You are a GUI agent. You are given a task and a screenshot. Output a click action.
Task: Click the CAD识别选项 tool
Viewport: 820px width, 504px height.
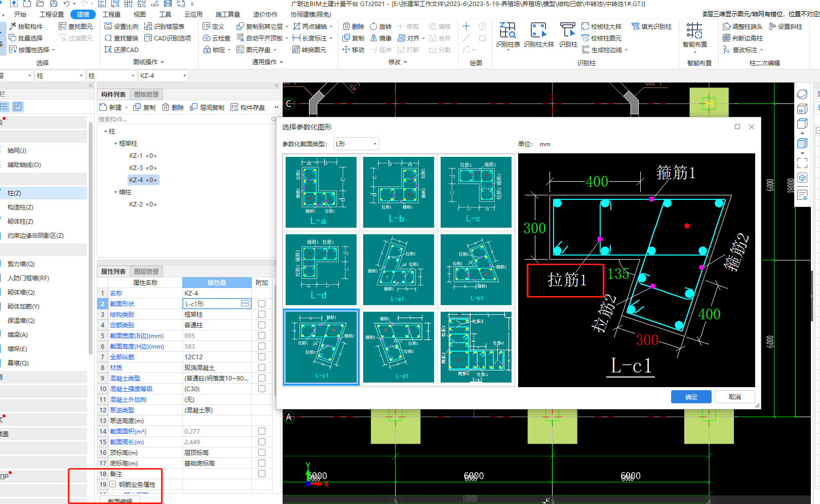pos(168,38)
